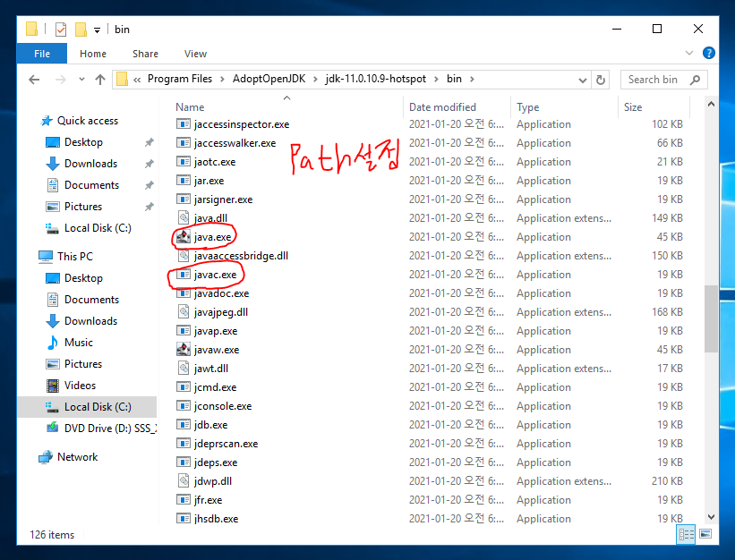This screenshot has height=560, width=735.
Task: Click the Videos filmstrip icon
Action: pyautogui.click(x=53, y=386)
